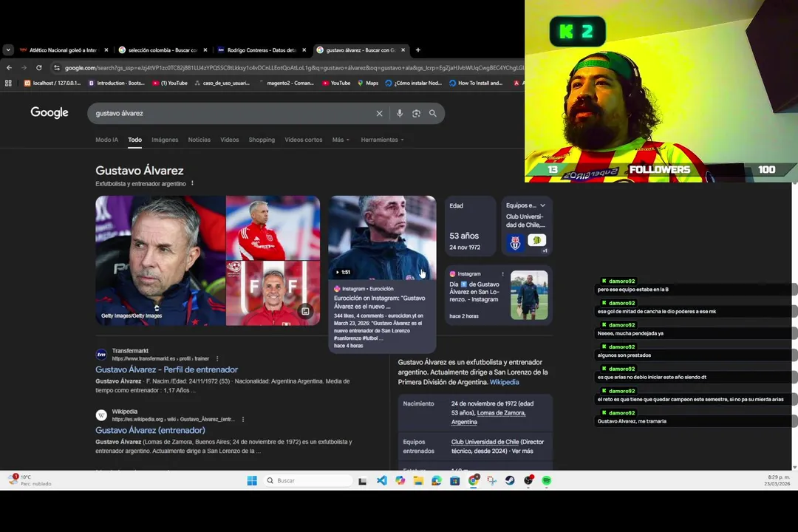Screen dimensions: 798x532
Task: Close the selección colombia tab
Action: tap(205, 50)
